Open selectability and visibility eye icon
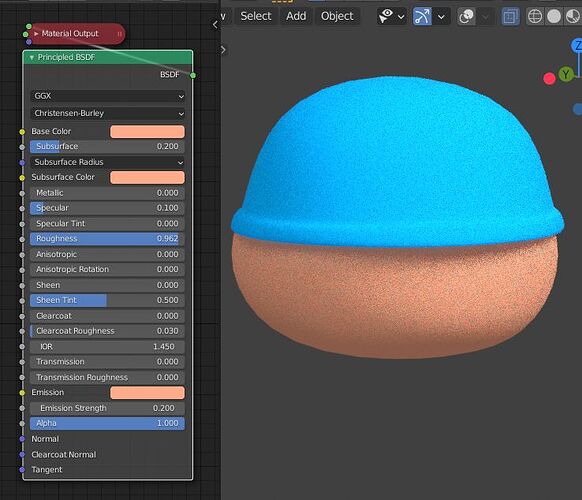The height and width of the screenshot is (500, 582). [386, 17]
